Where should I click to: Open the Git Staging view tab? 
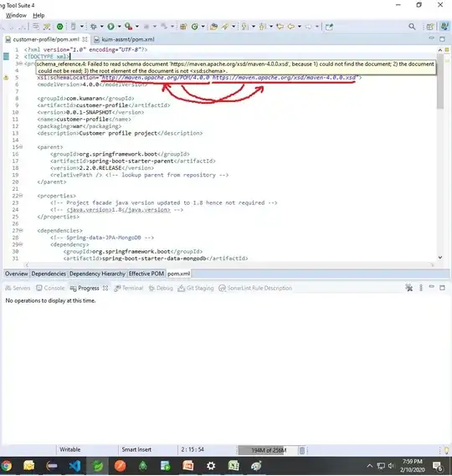[x=196, y=288]
